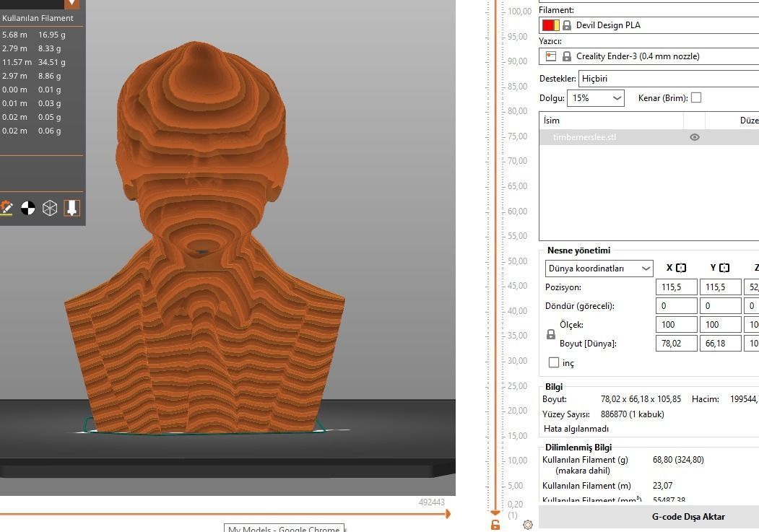759x532 pixels.
Task: Click the Ölçek X scale field
Action: (676, 325)
